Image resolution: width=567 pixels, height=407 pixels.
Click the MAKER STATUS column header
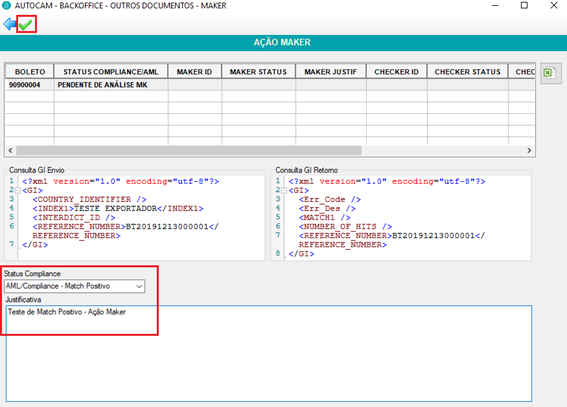(x=259, y=72)
